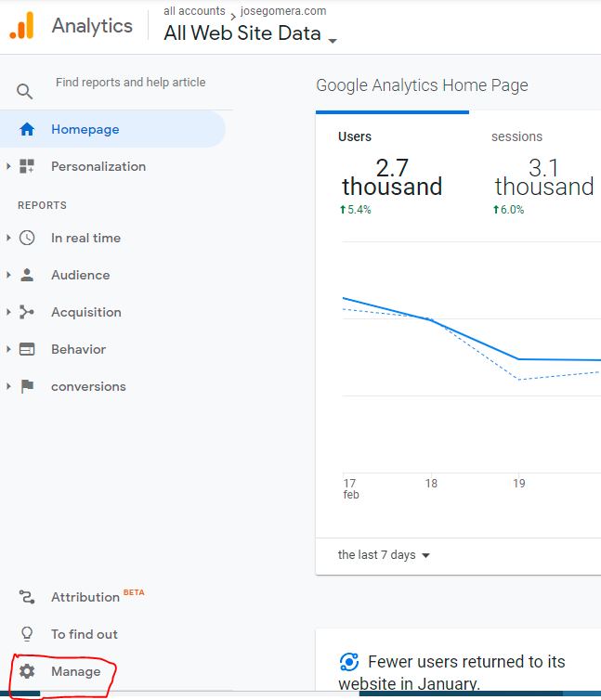
Task: Open the last 7 days date dropdown
Action: pos(384,555)
